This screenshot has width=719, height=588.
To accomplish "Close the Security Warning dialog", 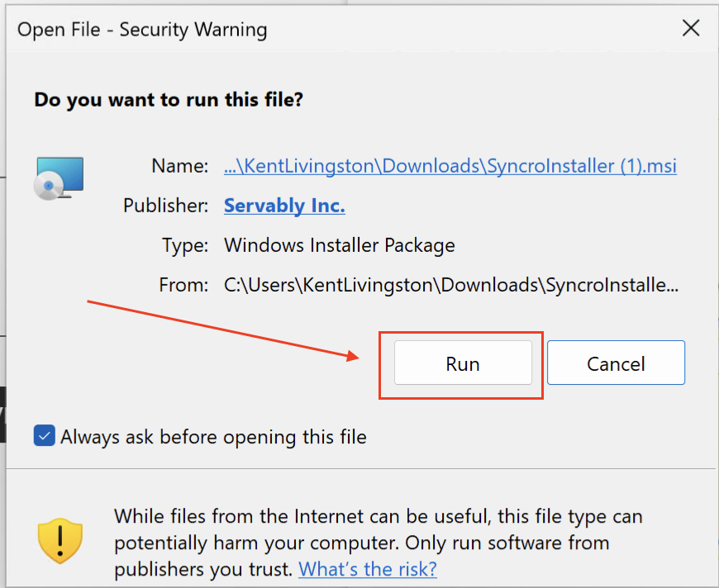I will click(x=691, y=28).
